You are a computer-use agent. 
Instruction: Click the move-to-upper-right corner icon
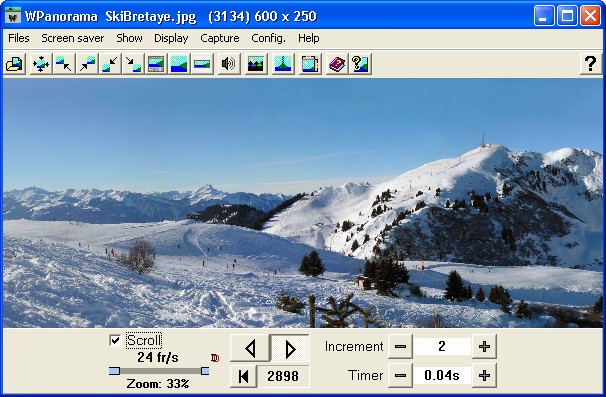click(x=87, y=64)
